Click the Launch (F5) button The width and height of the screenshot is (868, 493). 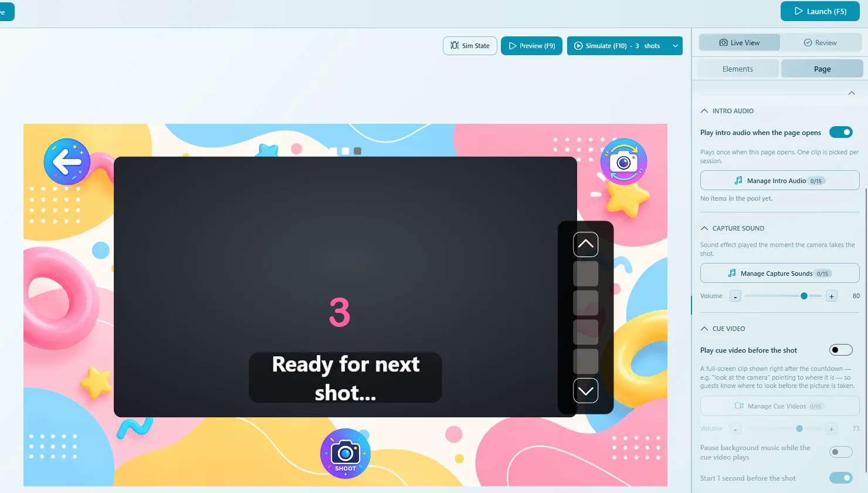pos(820,11)
